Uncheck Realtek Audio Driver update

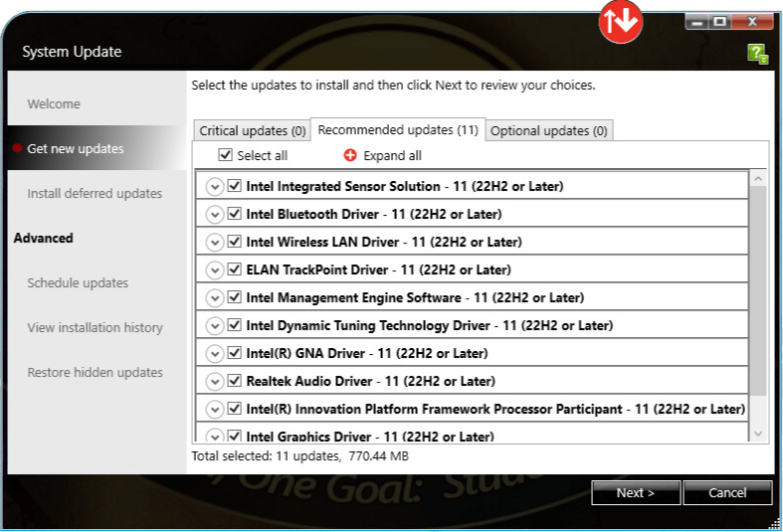point(234,381)
